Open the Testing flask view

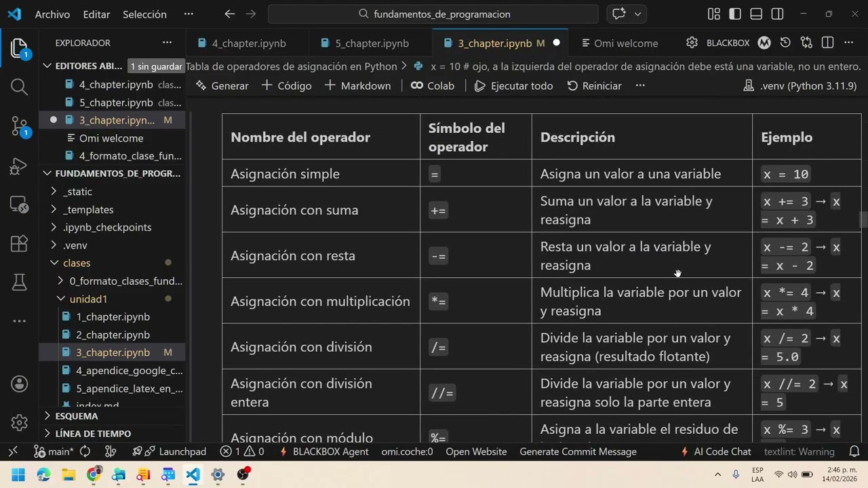[19, 281]
